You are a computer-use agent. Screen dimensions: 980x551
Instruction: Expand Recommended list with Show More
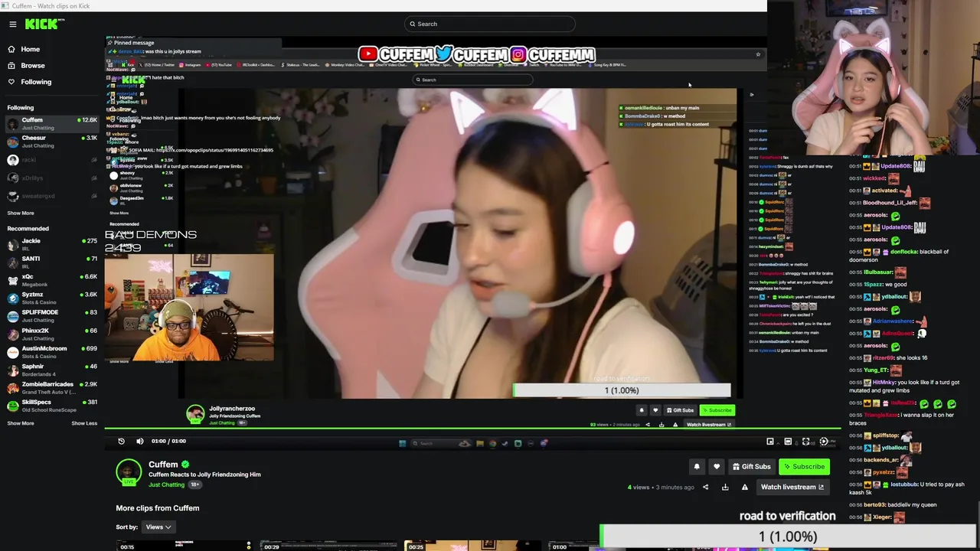[21, 423]
